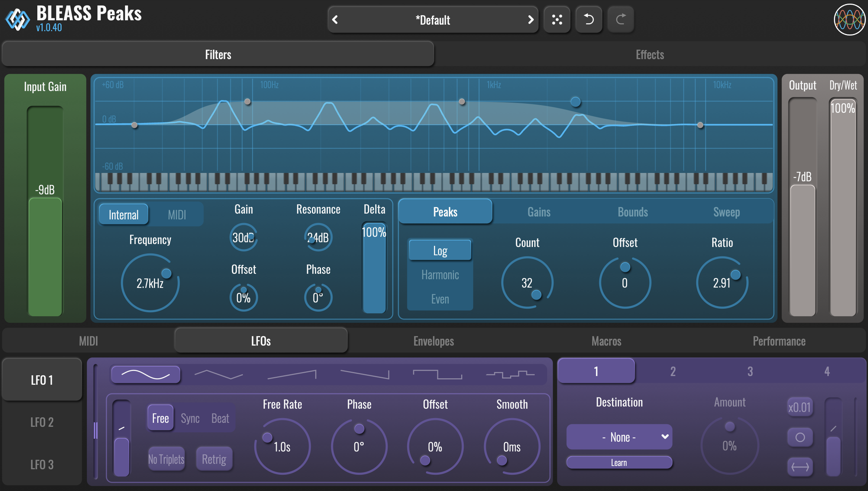Enable Beat LFO rate mode

pyautogui.click(x=220, y=418)
